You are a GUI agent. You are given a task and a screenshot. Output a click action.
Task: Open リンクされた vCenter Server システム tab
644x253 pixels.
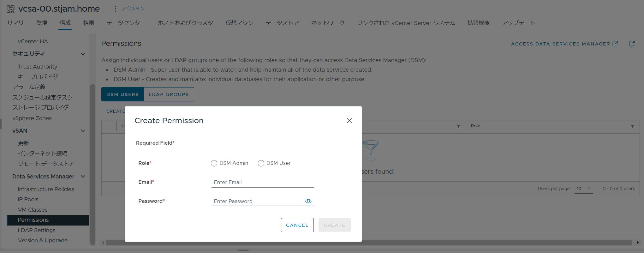(x=406, y=23)
